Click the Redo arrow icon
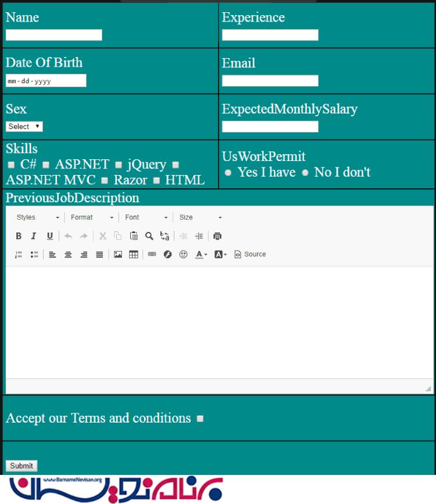This screenshot has width=436, height=504. [84, 236]
